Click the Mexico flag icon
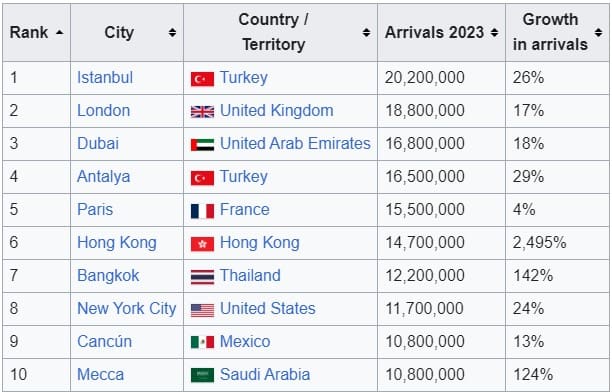The height and width of the screenshot is (392, 612). pos(202,342)
